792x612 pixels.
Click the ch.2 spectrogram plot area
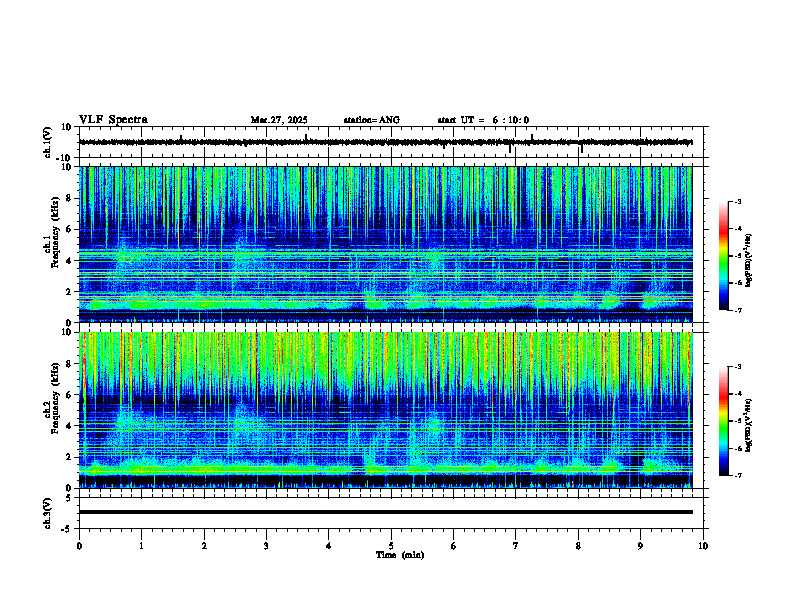pyautogui.click(x=386, y=410)
